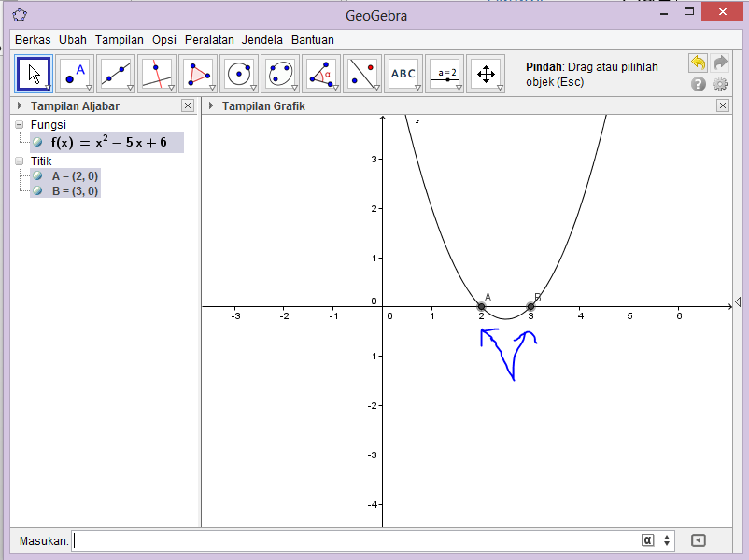This screenshot has width=749, height=560.
Task: Click the GeoGebra pentagon logo icon
Action: pyautogui.click(x=20, y=15)
